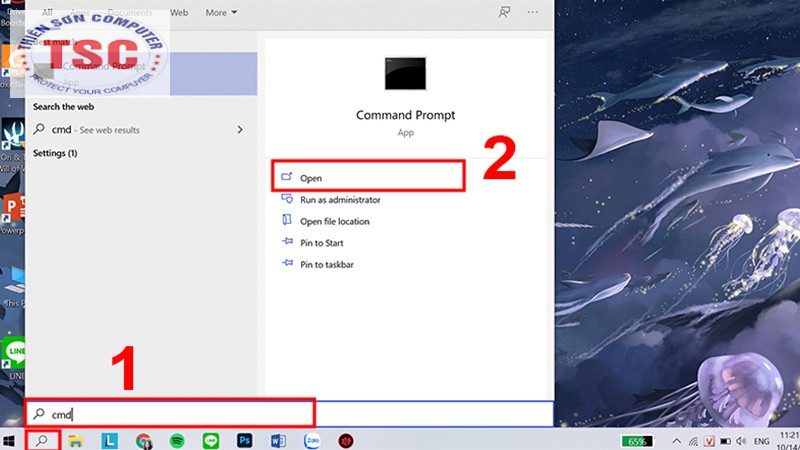This screenshot has height=450, width=800.
Task: Click the taskbar search magnifier icon
Action: [x=42, y=441]
